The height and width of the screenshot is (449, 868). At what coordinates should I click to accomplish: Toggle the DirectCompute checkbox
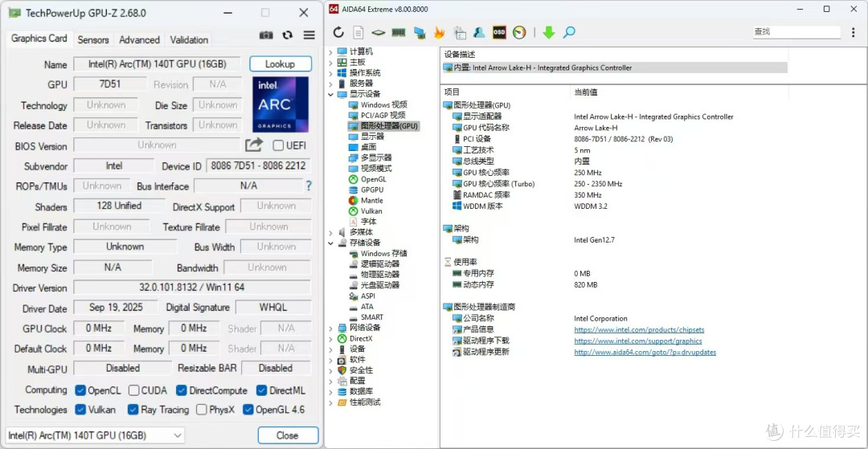click(x=181, y=390)
